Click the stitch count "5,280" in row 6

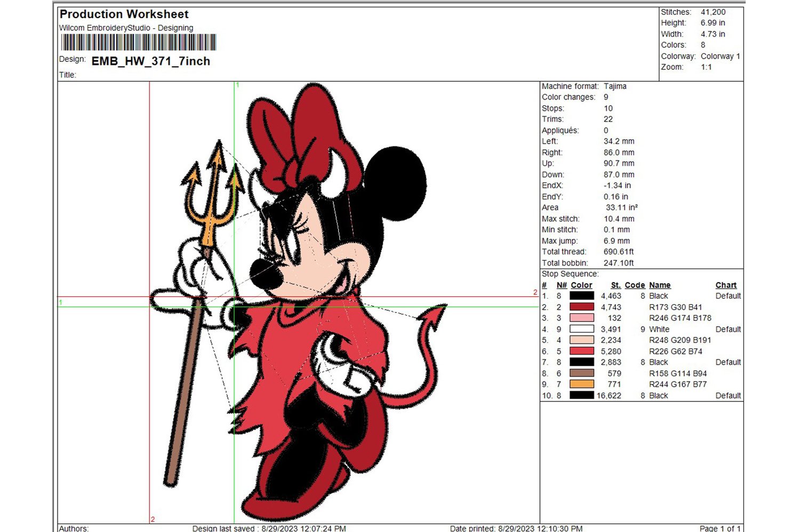[611, 351]
